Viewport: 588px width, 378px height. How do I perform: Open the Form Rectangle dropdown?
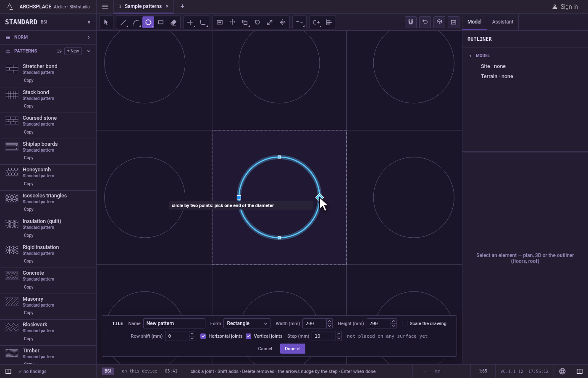[x=247, y=323]
